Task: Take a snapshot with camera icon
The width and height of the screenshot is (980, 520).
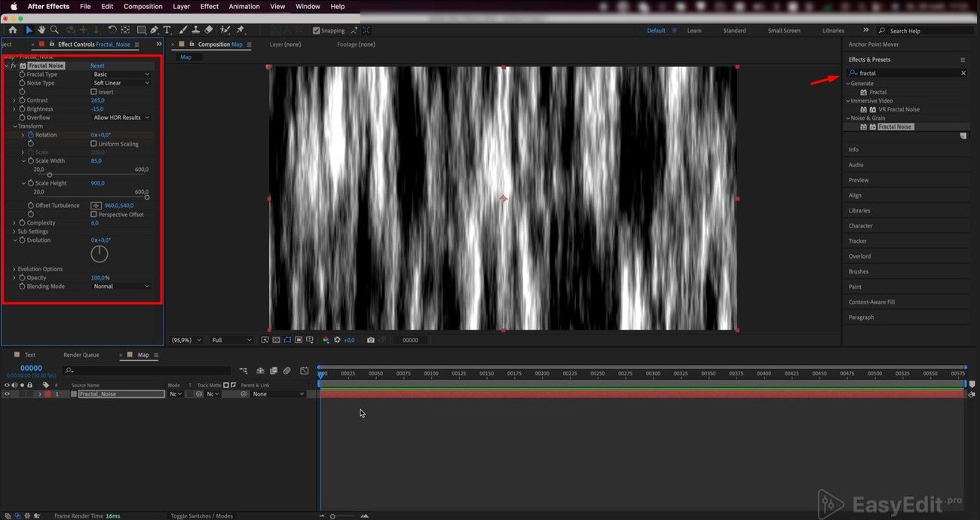Action: (x=370, y=340)
